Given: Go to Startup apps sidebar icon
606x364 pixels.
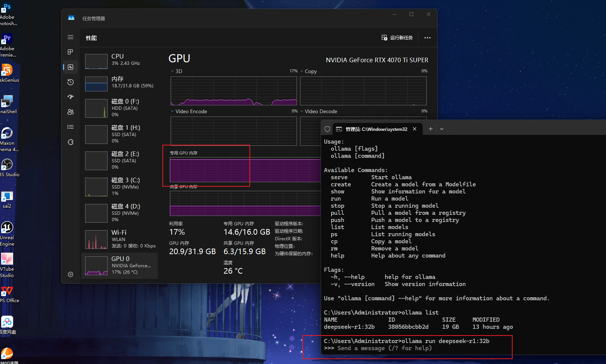Looking at the screenshot, I should tap(70, 97).
